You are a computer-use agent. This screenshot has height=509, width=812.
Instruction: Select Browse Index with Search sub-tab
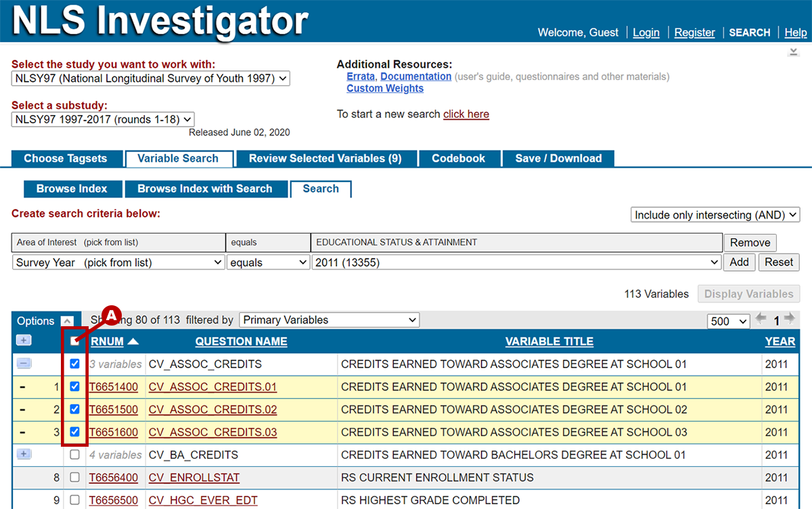[205, 189]
